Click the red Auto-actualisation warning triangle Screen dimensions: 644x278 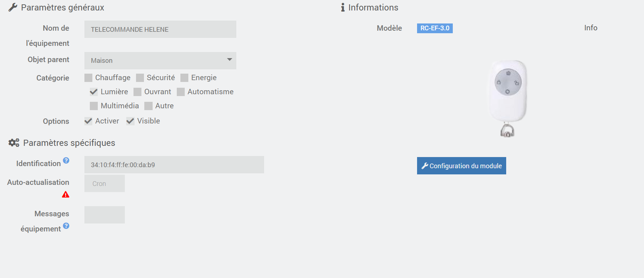pyautogui.click(x=66, y=195)
